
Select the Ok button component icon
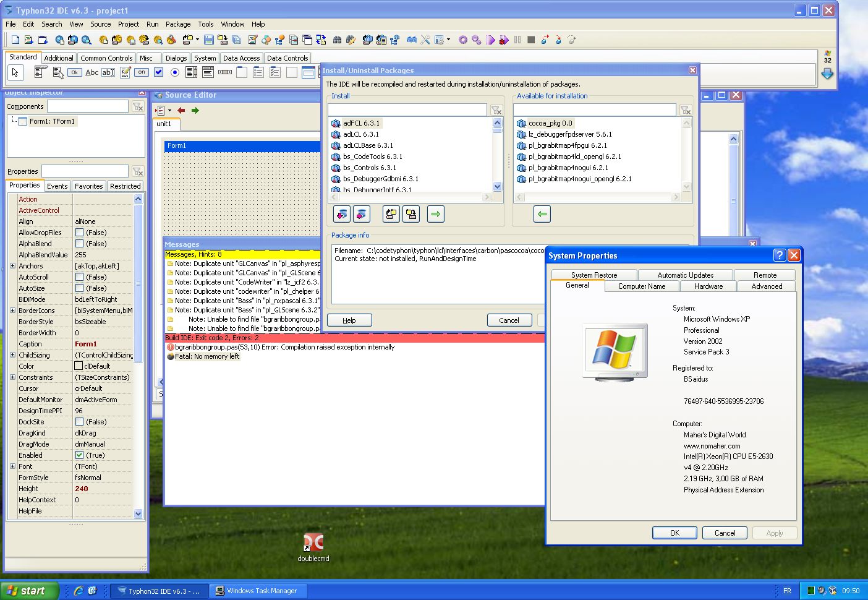[x=74, y=72]
